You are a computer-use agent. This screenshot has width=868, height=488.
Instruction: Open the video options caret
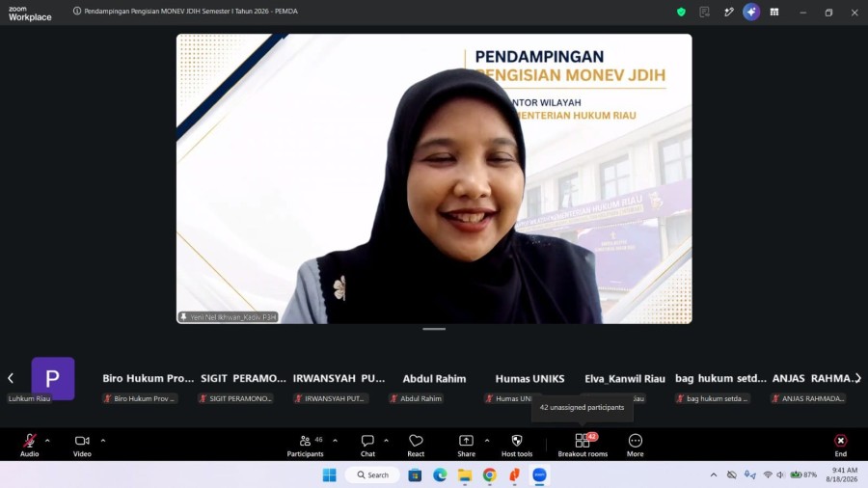[x=103, y=441]
